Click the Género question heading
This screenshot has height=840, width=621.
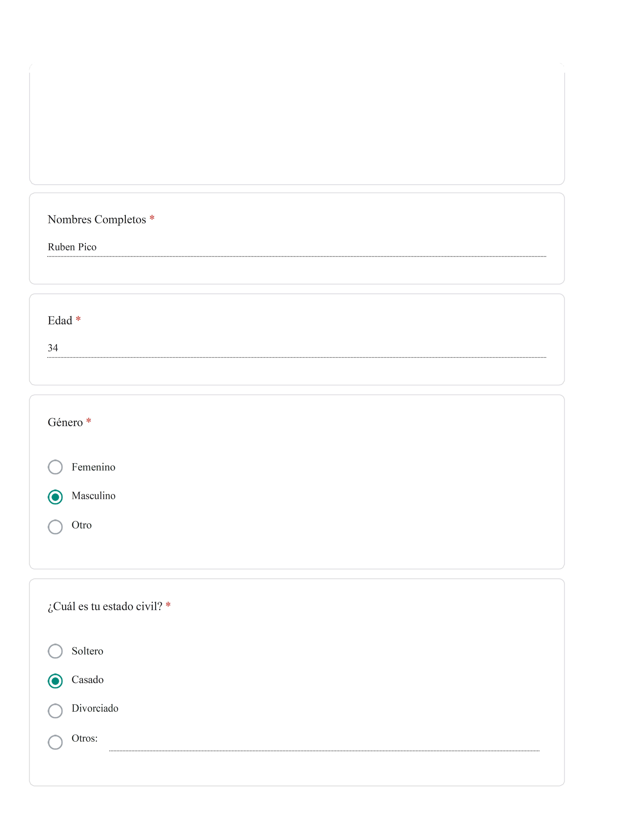click(x=65, y=422)
